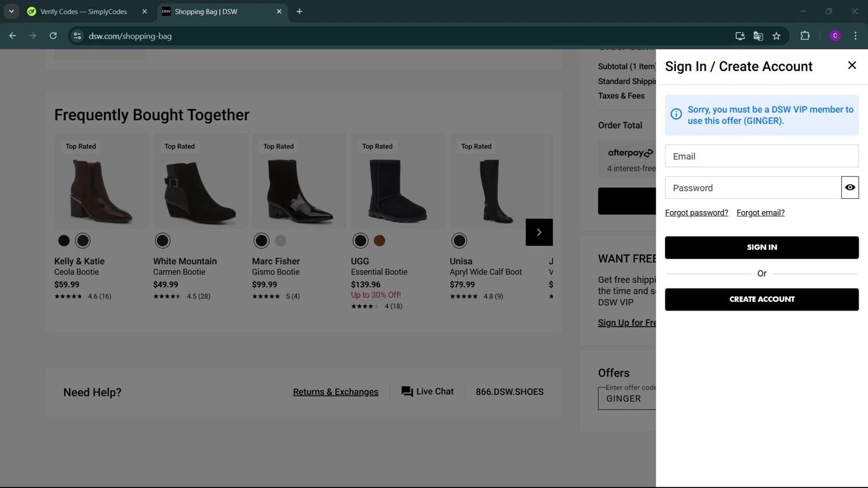Reload the DSW page
Image resolution: width=868 pixels, height=488 pixels.
tap(53, 36)
